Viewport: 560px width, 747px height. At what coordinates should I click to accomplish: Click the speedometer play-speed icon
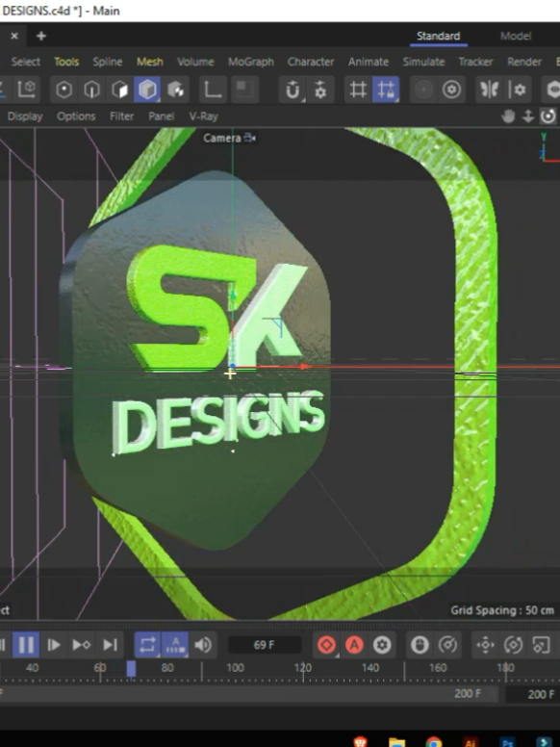447,645
